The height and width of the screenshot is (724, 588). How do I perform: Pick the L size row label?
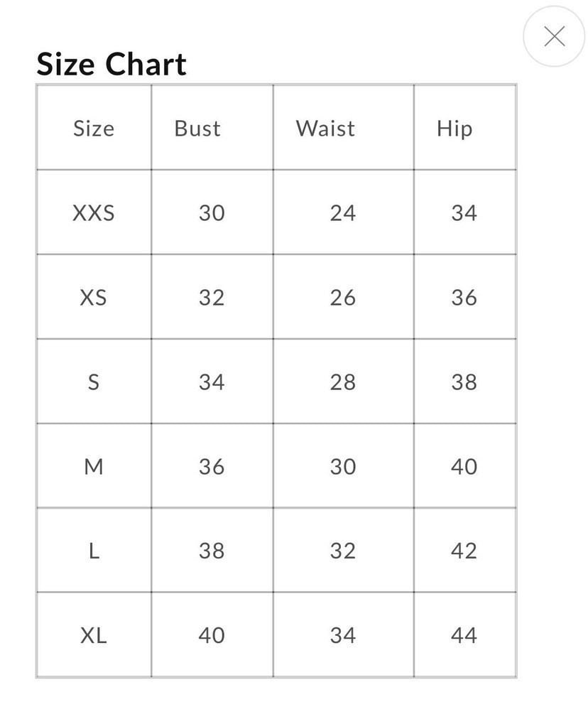[x=94, y=551]
